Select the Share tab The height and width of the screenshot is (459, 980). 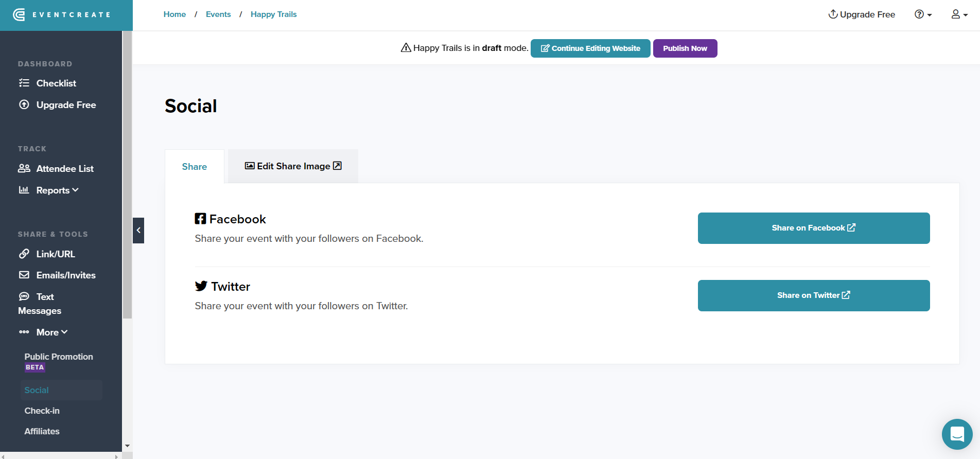click(x=195, y=167)
